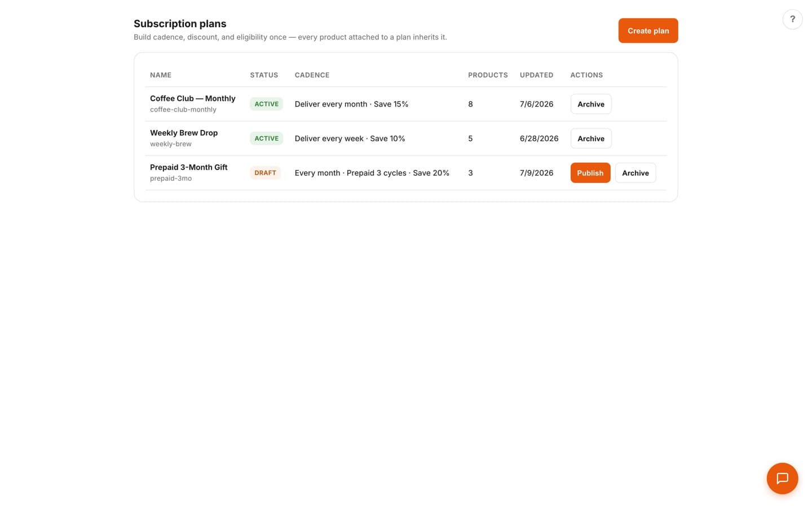Click product count 3 for Prepaid Gift
The height and width of the screenshot is (508, 812).
pyautogui.click(x=470, y=173)
